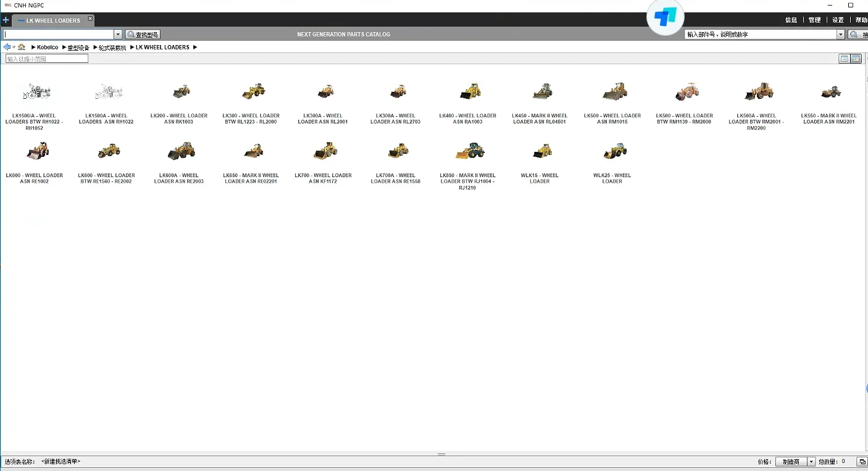This screenshot has width=868, height=471.
Task: Open LK850 MARK II wheel loader thumbnail
Action: pos(468,165)
